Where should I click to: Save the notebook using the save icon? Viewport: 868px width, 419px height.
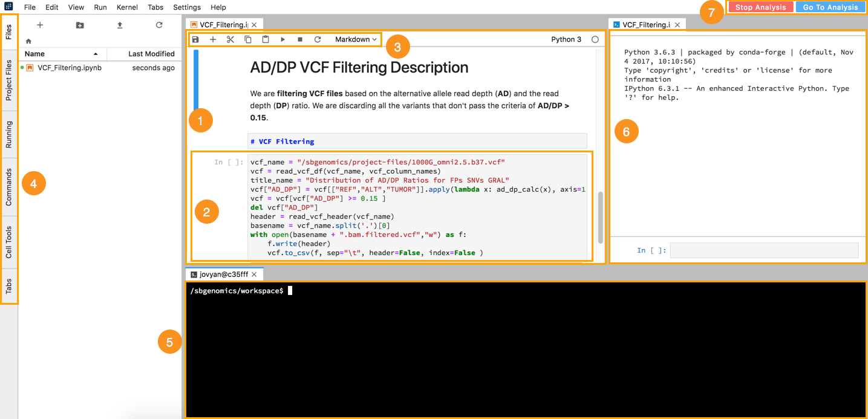195,39
